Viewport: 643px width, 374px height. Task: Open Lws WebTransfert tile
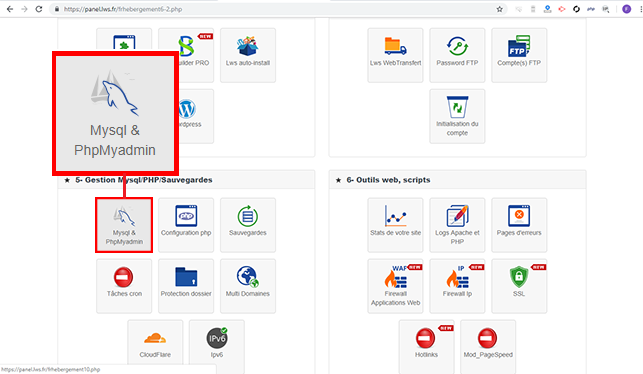point(395,55)
